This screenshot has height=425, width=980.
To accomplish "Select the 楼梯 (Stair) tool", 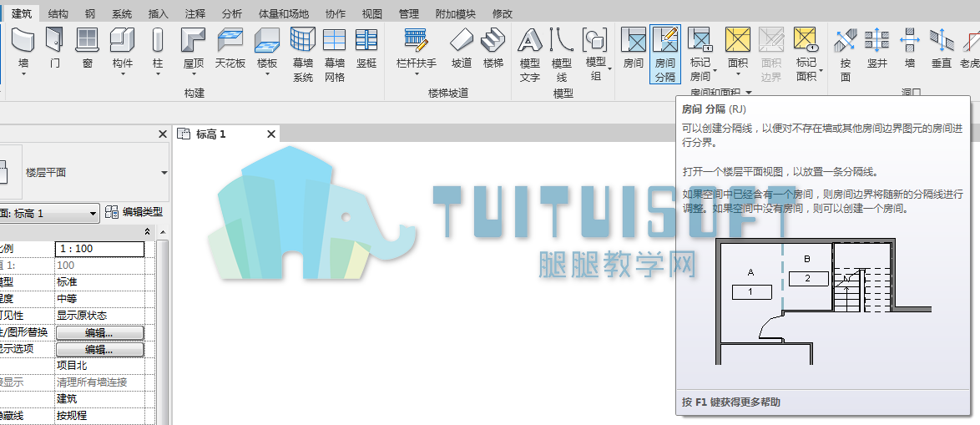I will [x=493, y=48].
